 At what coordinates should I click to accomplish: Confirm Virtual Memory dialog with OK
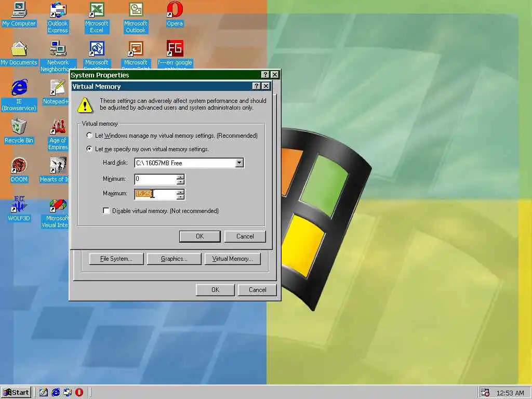pyautogui.click(x=200, y=236)
